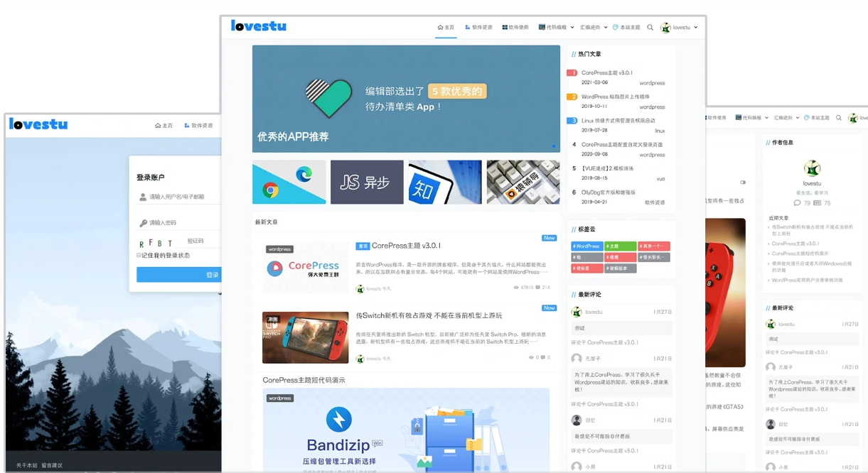The image size is (868, 473).
Task: Click lovestu author avatar in right window
Action: [812, 168]
